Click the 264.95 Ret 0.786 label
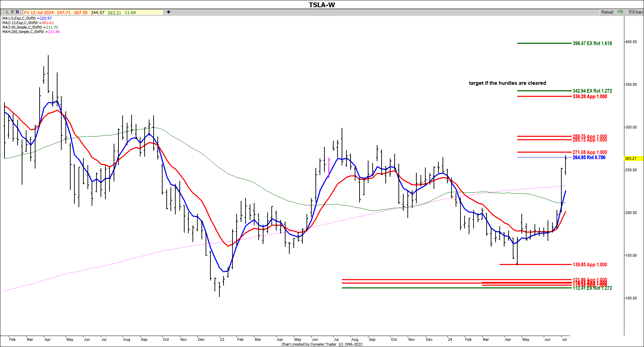Viewport: 644px width, 347px height. point(589,157)
